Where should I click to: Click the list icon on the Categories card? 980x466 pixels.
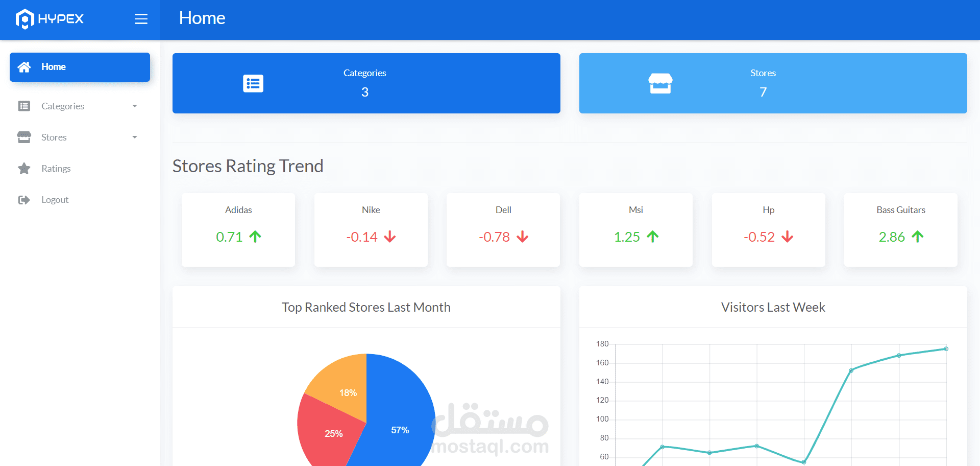[253, 83]
